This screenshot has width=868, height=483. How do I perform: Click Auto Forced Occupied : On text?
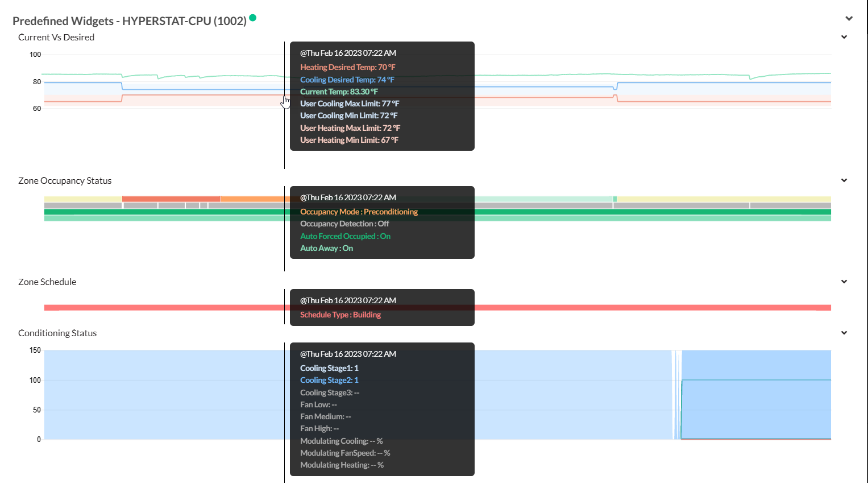(346, 236)
